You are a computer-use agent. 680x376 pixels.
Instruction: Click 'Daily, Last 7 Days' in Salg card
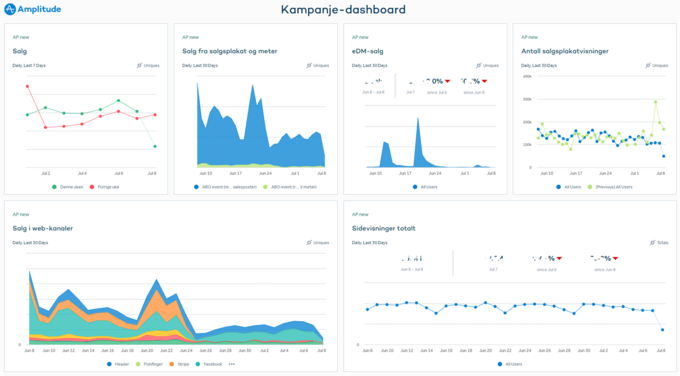pos(29,65)
